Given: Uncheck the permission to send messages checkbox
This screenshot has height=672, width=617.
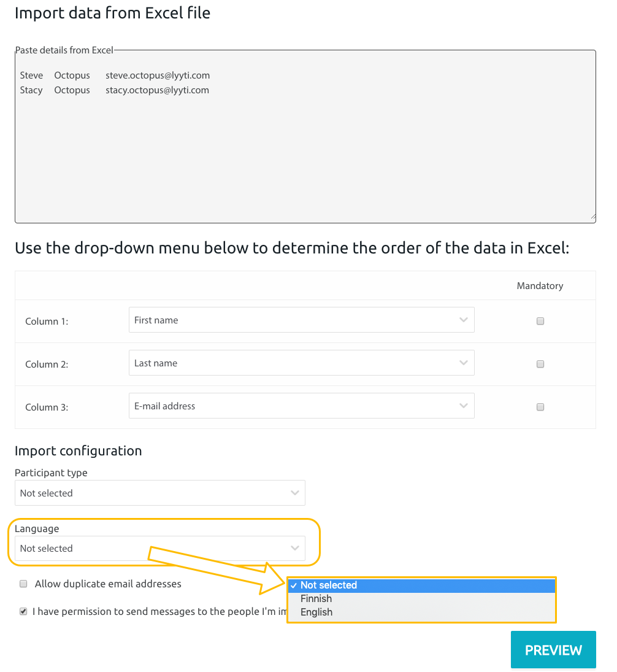Looking at the screenshot, I should 24,612.
